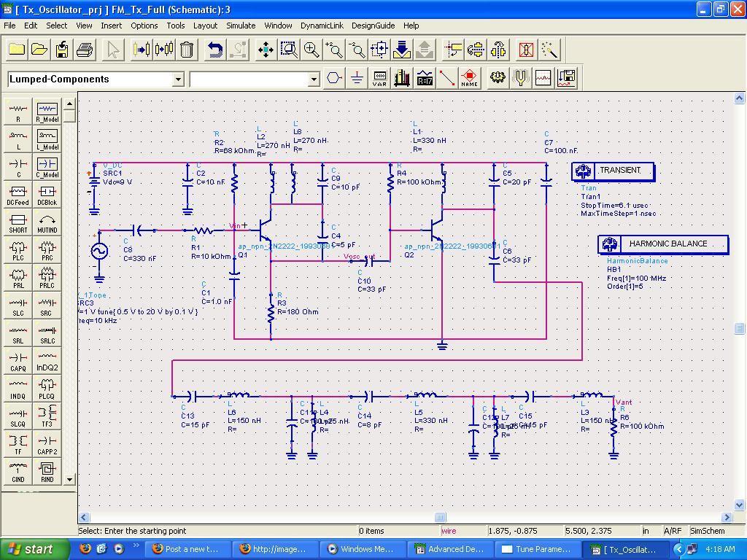
Task: Click the palette list scrollbar thumb
Action: pyautogui.click(x=69, y=116)
